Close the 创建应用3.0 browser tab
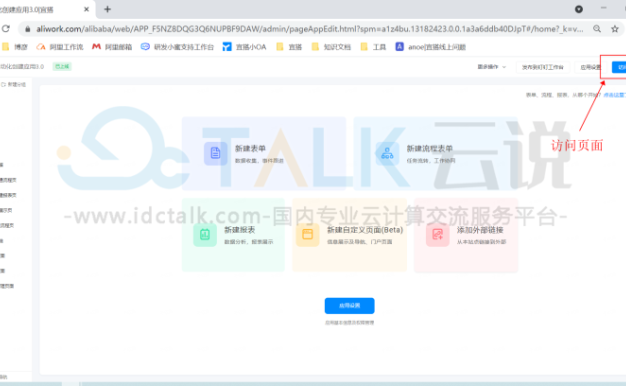This screenshot has width=626, height=386. pos(86,9)
